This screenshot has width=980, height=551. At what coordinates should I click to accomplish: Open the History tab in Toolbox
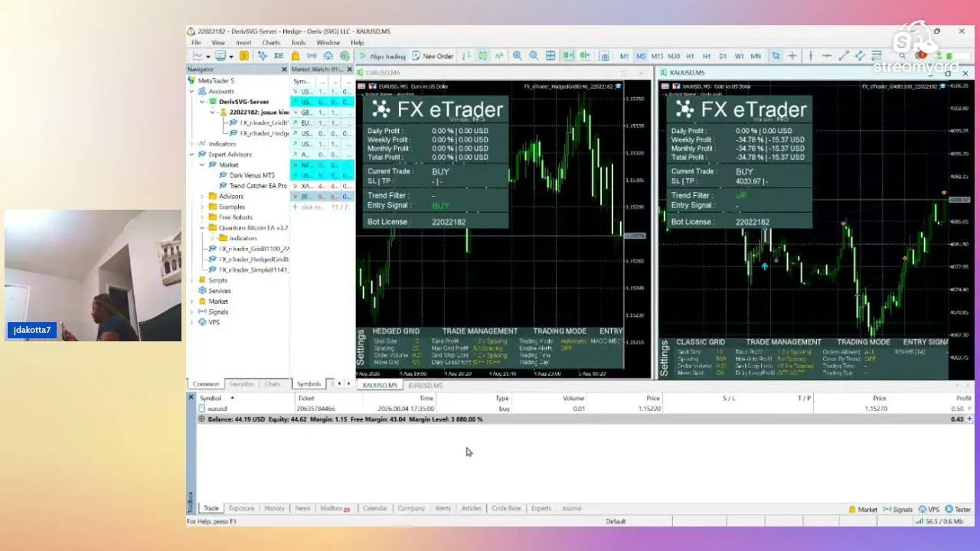[274, 508]
